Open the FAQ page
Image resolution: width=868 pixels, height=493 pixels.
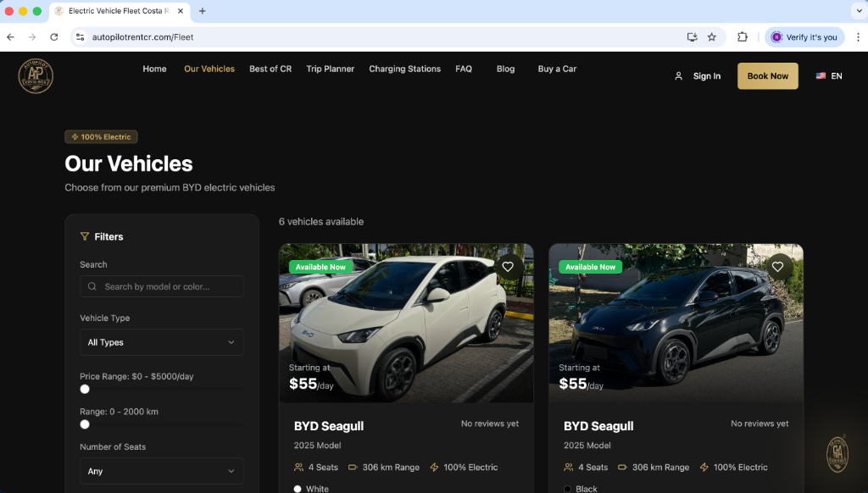pyautogui.click(x=464, y=69)
